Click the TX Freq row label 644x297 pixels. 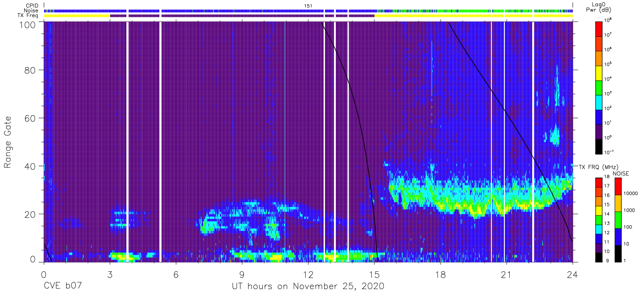tap(28, 15)
